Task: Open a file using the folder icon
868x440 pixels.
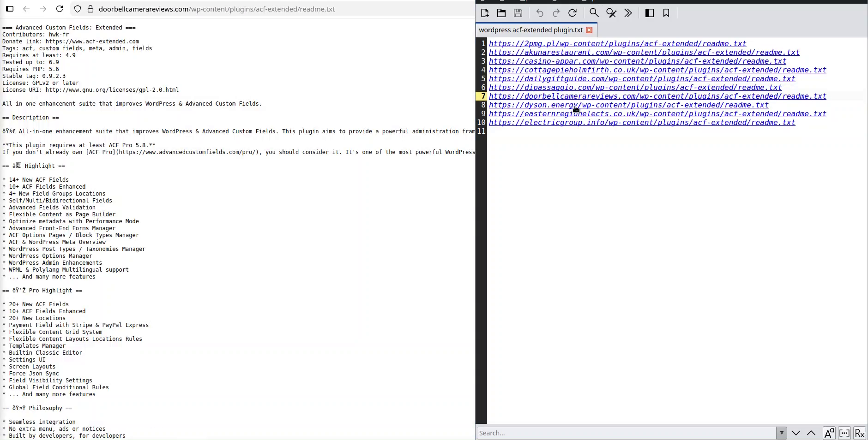Action: pyautogui.click(x=501, y=13)
